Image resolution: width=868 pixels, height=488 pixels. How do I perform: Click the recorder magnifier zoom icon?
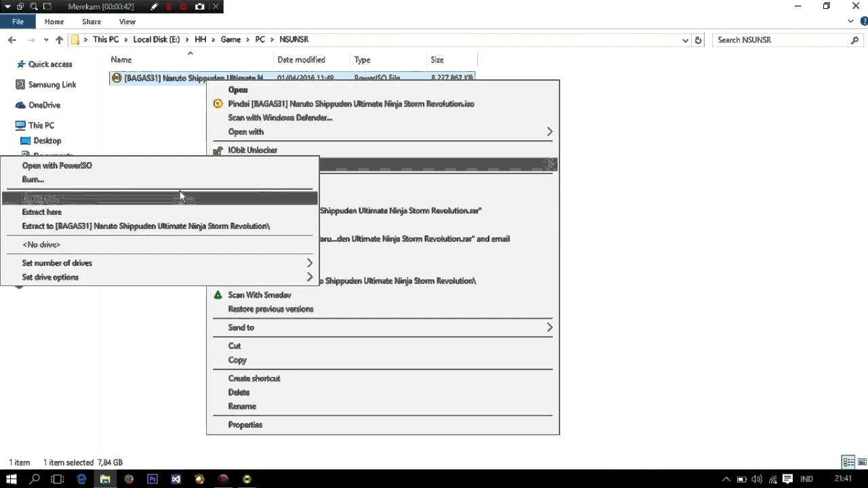click(x=33, y=6)
